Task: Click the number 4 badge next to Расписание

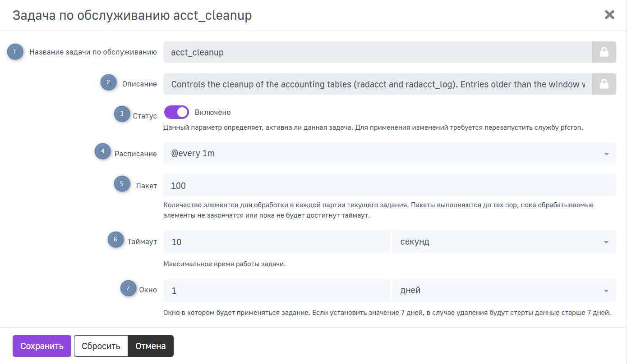Action: coord(102,151)
